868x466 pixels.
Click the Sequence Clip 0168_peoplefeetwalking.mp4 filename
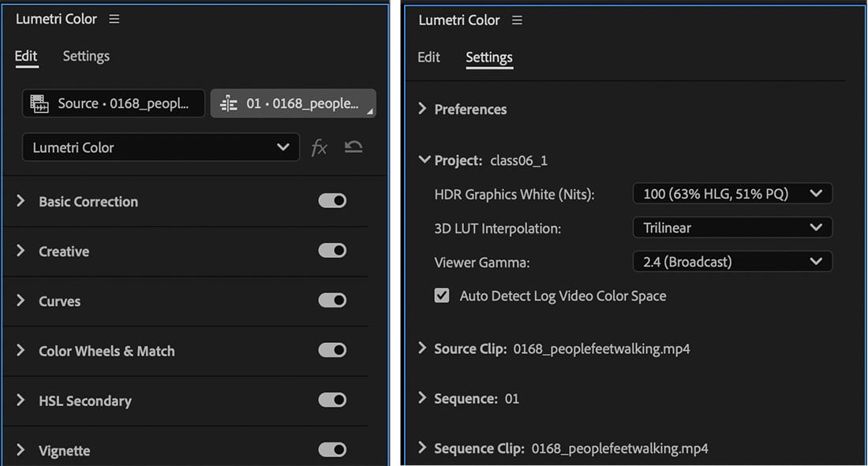coord(619,449)
